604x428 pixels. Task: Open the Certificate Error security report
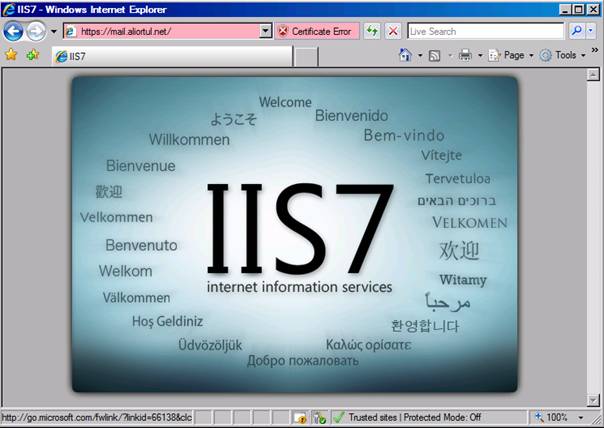pyautogui.click(x=317, y=31)
